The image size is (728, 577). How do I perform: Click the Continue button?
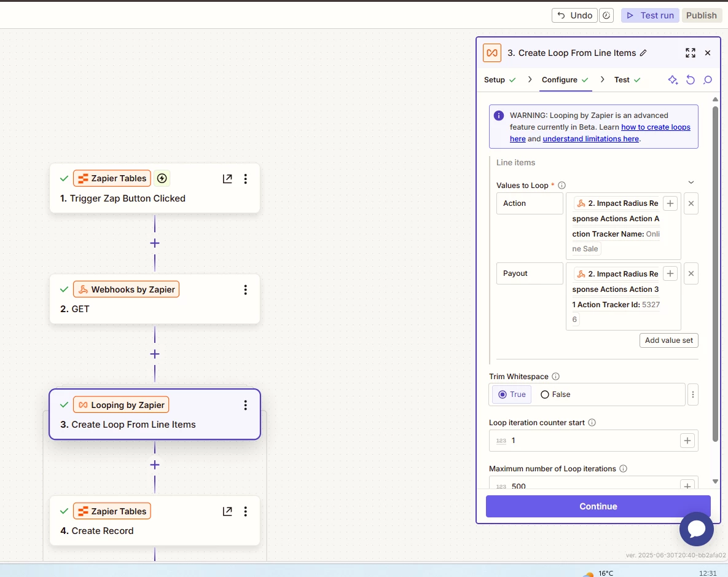coord(598,506)
